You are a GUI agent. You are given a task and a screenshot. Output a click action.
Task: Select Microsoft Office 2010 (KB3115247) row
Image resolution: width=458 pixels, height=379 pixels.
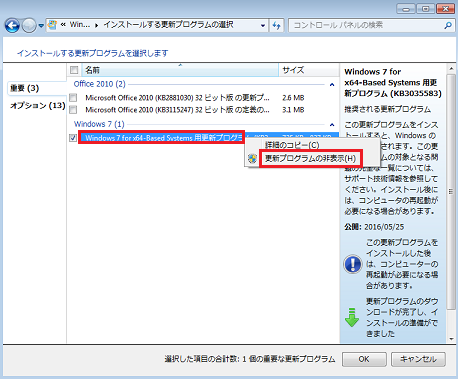[x=203, y=110]
